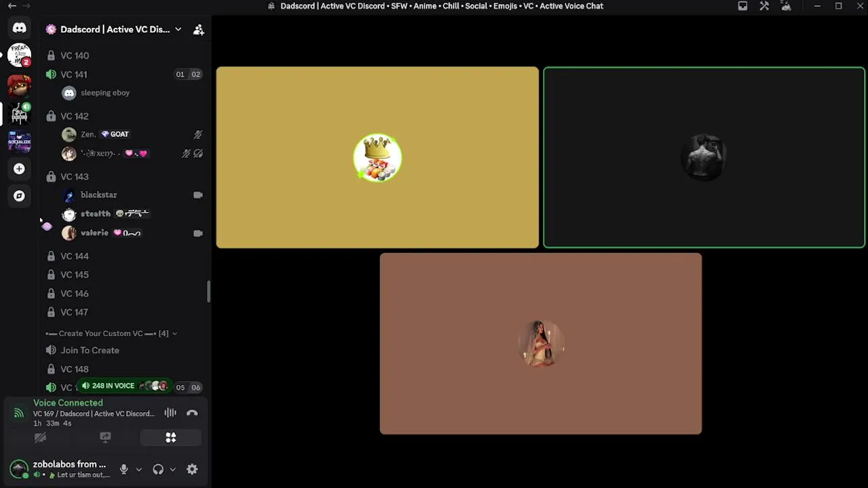The image size is (868, 488).
Task: Click the Voice Connected status text
Action: click(68, 403)
